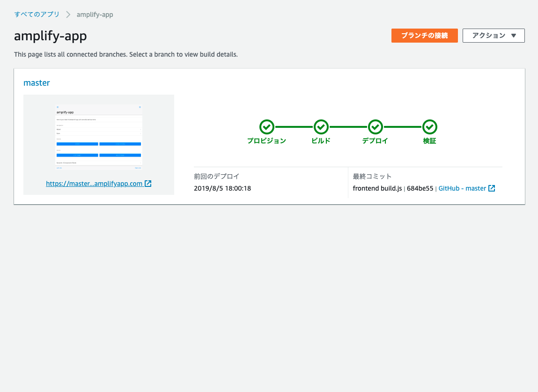Click the 前回のデプロイ heading
This screenshot has height=392, width=538.
(x=216, y=177)
